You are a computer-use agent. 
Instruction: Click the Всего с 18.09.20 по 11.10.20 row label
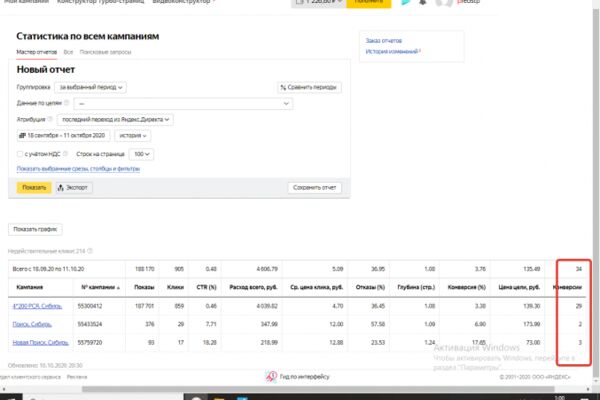click(x=48, y=269)
